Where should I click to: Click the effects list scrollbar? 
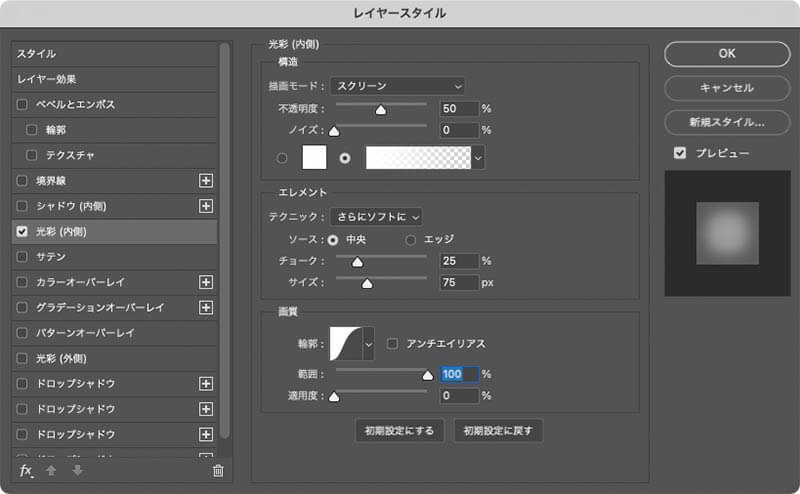pos(224,241)
